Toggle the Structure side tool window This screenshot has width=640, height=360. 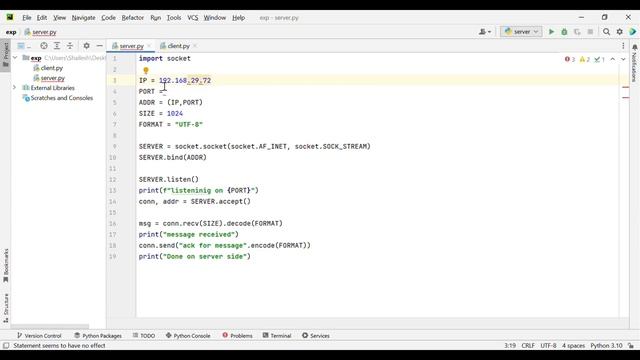[x=6, y=308]
